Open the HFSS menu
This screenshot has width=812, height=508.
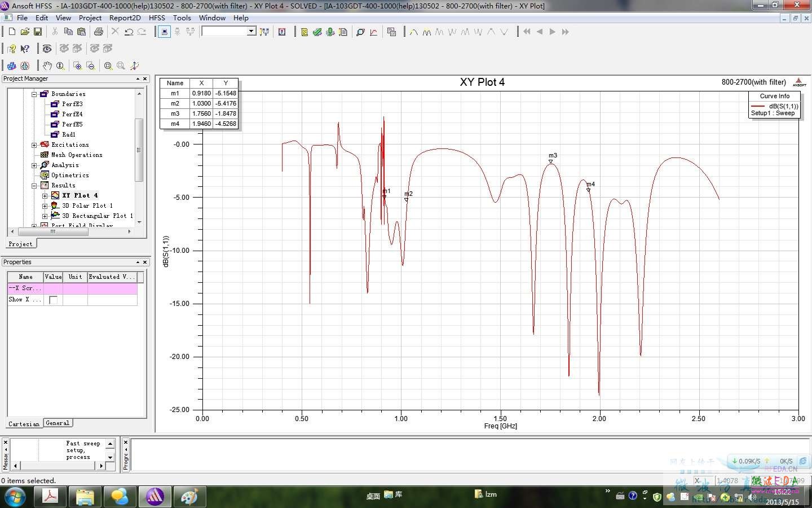(x=157, y=17)
